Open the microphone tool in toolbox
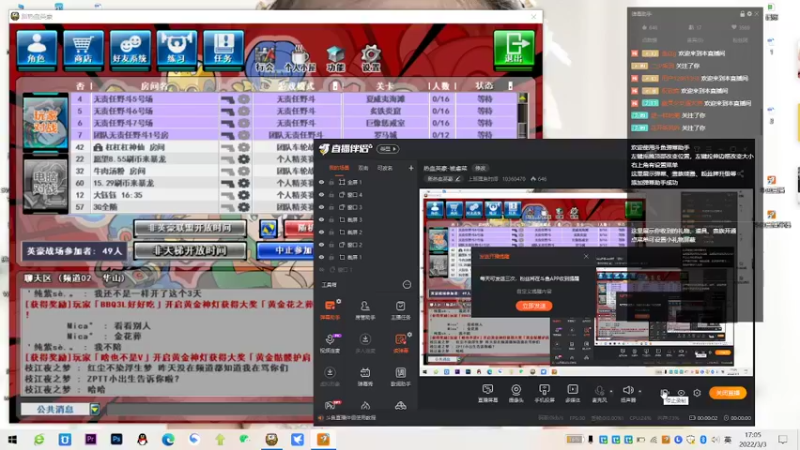Viewport: 800px width, 450px height. 330,343
